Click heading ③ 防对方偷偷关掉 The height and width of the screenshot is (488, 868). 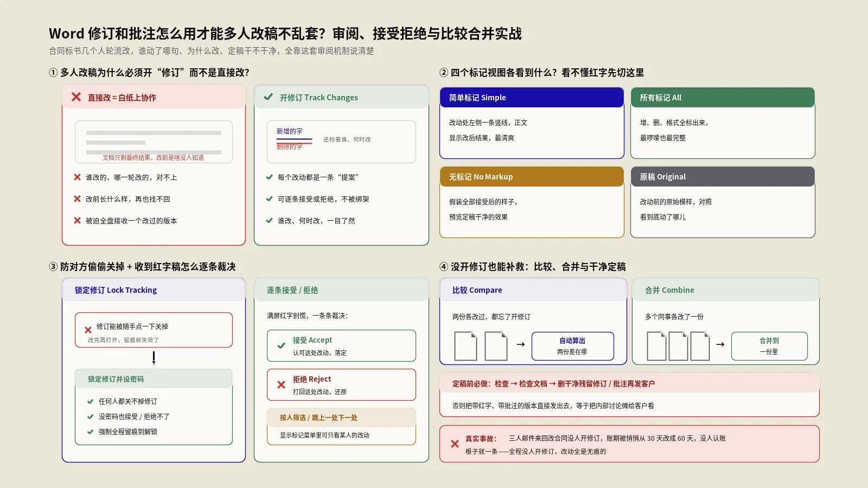[143, 267]
